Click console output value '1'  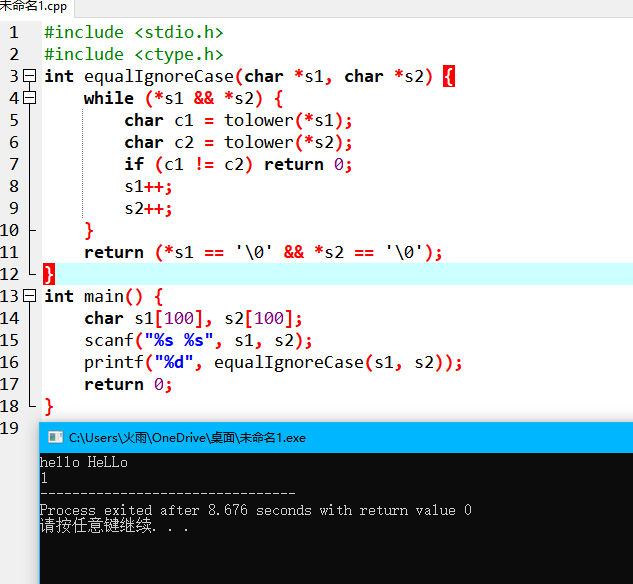(x=44, y=478)
